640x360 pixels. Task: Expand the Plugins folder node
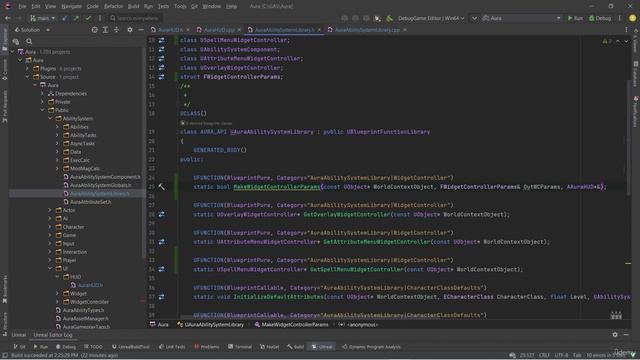click(x=27, y=69)
